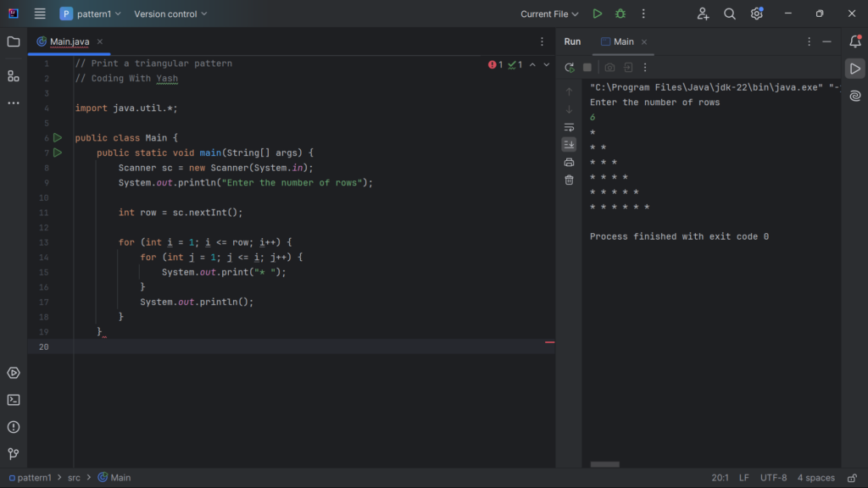Open the integrated Terminal tool window
The height and width of the screenshot is (488, 868).
(x=13, y=400)
